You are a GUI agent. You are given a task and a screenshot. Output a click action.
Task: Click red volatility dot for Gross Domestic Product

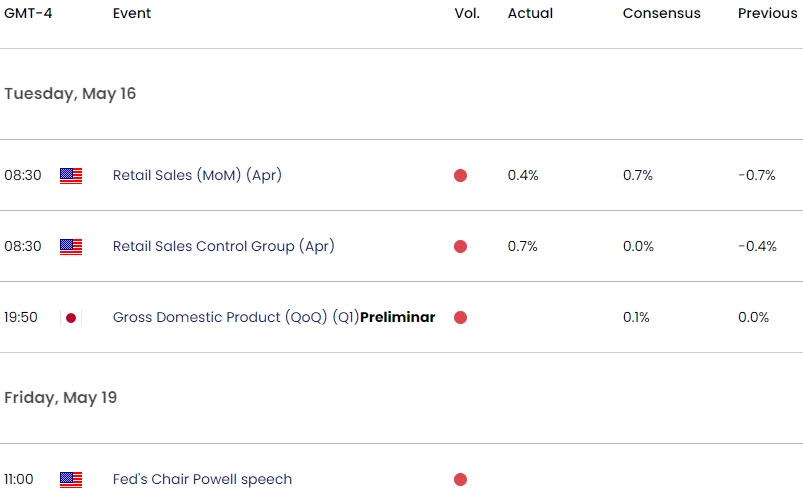tap(460, 318)
